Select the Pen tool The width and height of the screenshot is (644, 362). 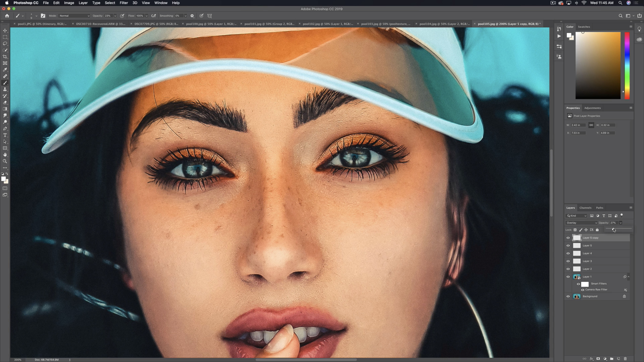tap(5, 129)
